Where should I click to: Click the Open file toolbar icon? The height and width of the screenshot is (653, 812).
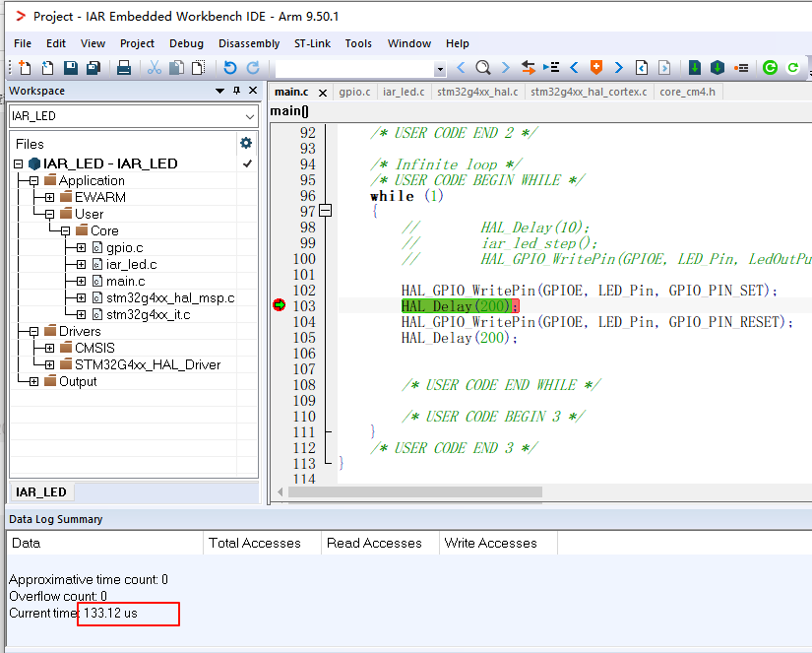point(47,67)
